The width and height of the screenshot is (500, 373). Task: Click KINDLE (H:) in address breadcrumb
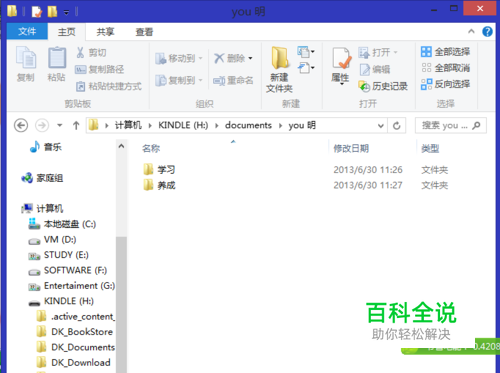point(183,125)
